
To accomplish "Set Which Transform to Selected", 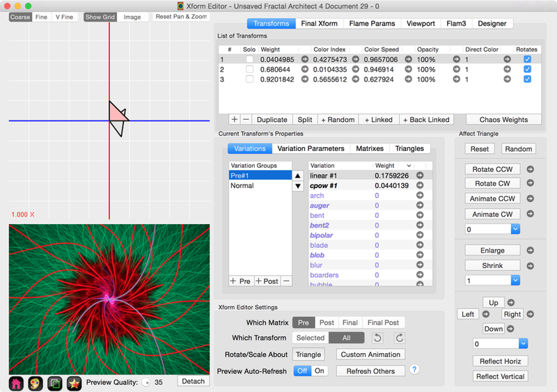I will pyautogui.click(x=311, y=338).
